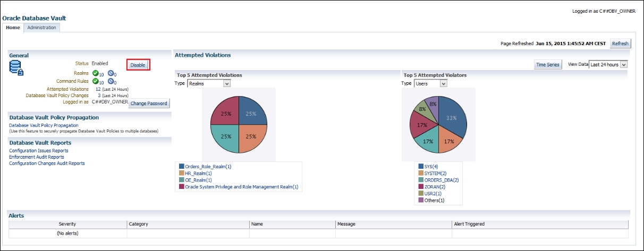Click the ORDERS_DBA(2) legend color swatch
644x251 pixels.
[x=421, y=180]
